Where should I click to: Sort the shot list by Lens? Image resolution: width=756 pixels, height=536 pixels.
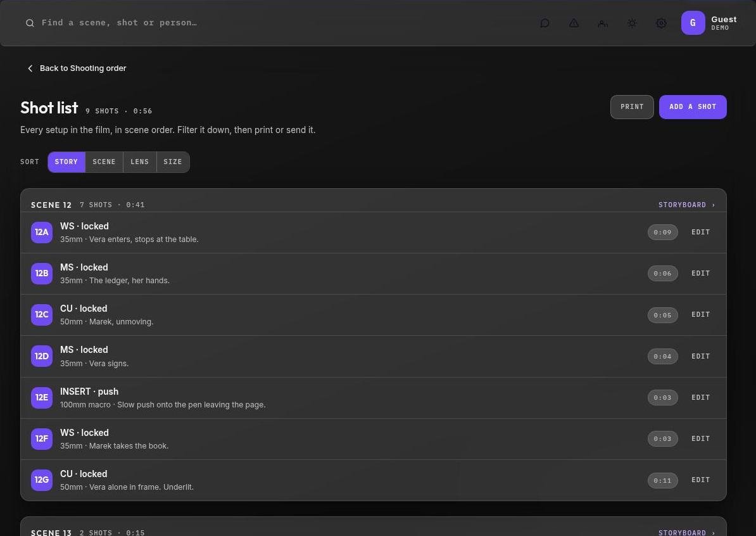pyautogui.click(x=140, y=162)
